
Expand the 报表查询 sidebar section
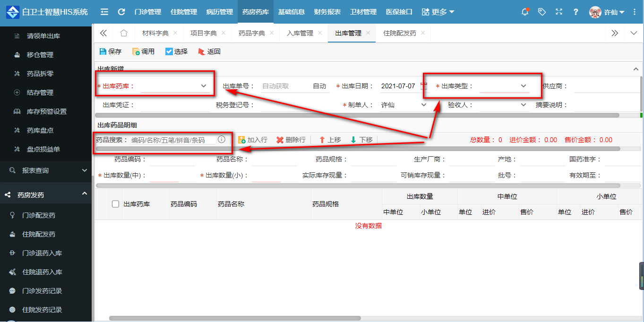[46, 170]
